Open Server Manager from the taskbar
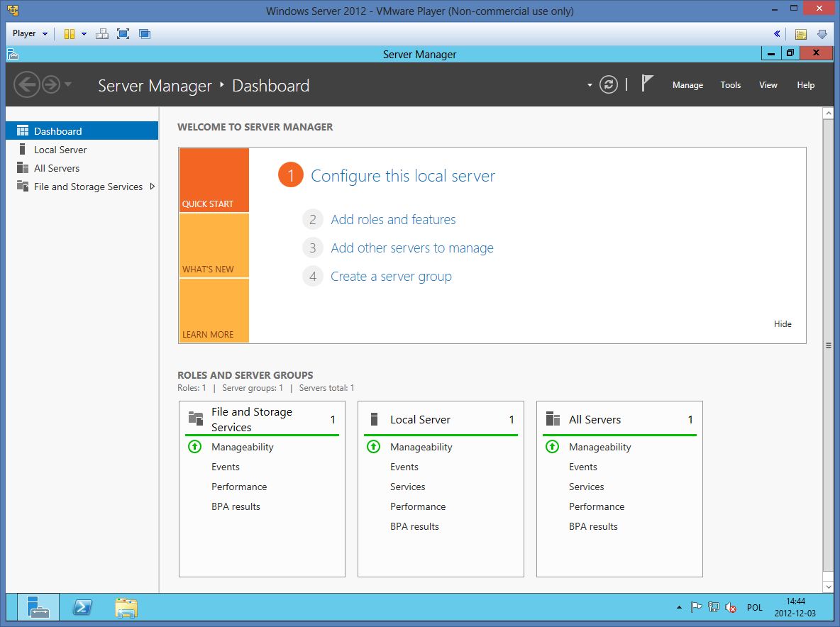Screen dimensions: 840x627 pyautogui.click(x=38, y=608)
